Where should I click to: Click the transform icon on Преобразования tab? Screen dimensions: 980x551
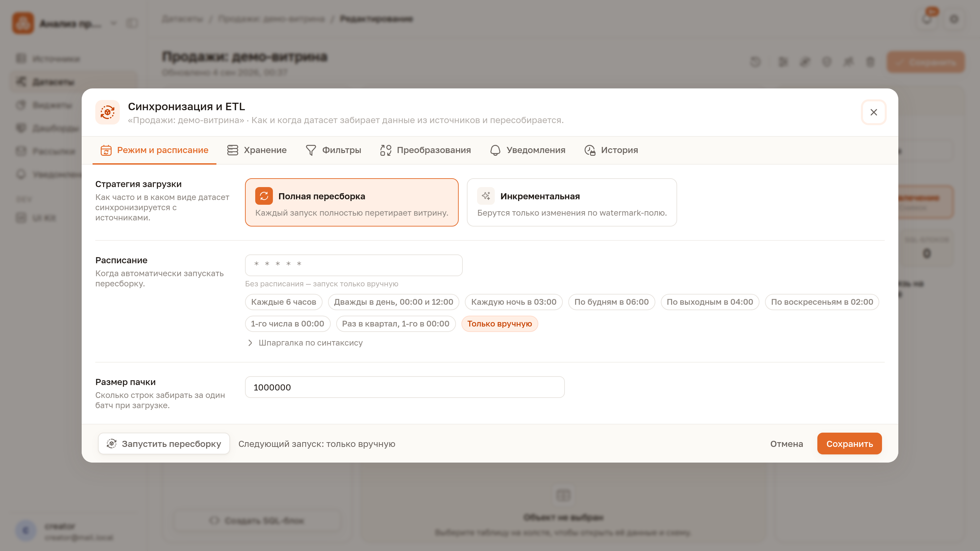pyautogui.click(x=386, y=150)
